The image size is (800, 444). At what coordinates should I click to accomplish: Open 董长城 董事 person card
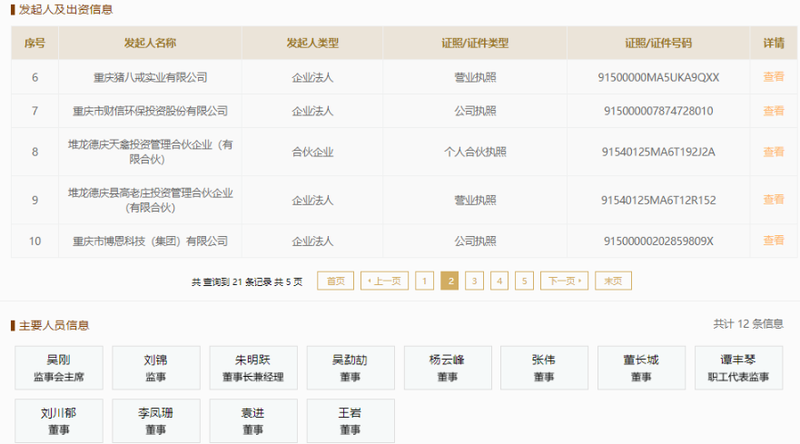[x=641, y=368]
